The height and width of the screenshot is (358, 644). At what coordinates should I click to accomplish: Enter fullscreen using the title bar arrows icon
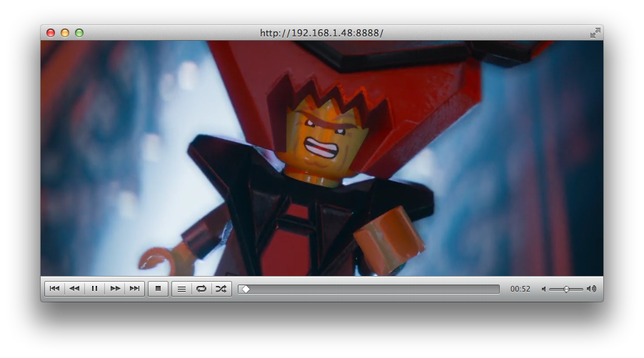click(595, 33)
